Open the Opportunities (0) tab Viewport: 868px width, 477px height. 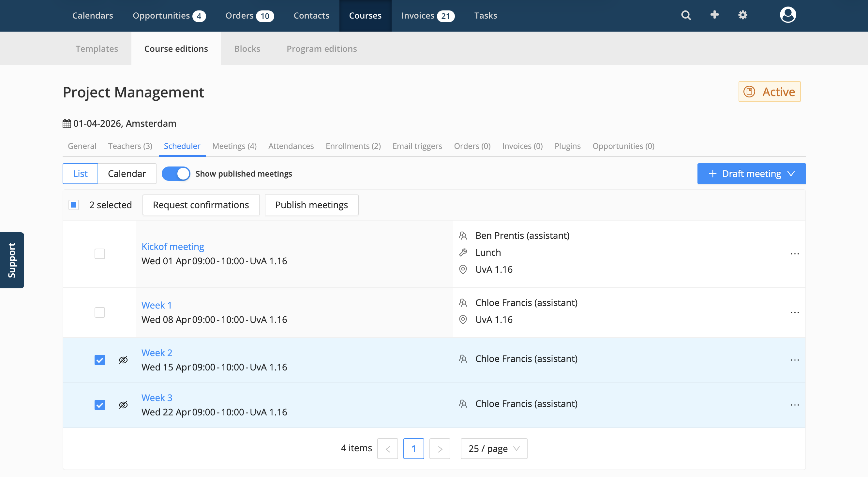[623, 146]
